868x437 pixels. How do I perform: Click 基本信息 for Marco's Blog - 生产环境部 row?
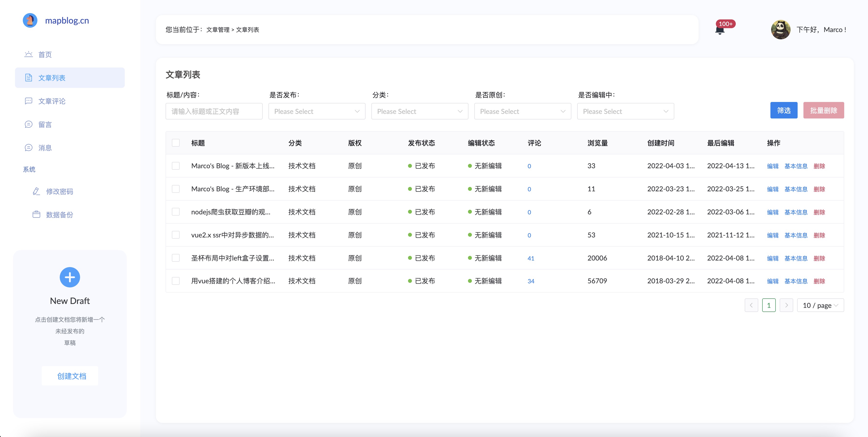(796, 189)
